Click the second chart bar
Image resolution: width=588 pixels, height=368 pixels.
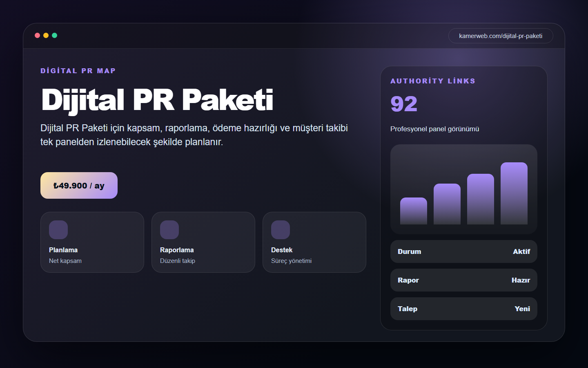(447, 204)
